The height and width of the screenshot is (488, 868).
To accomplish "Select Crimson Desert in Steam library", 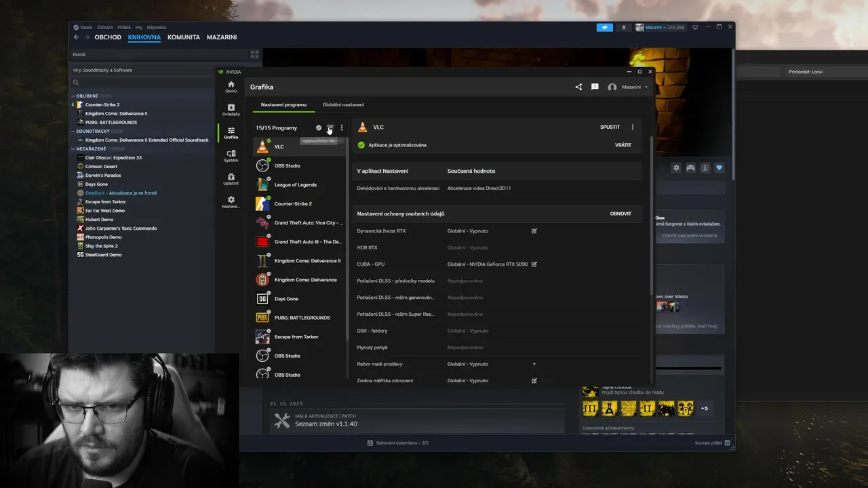I will (101, 166).
